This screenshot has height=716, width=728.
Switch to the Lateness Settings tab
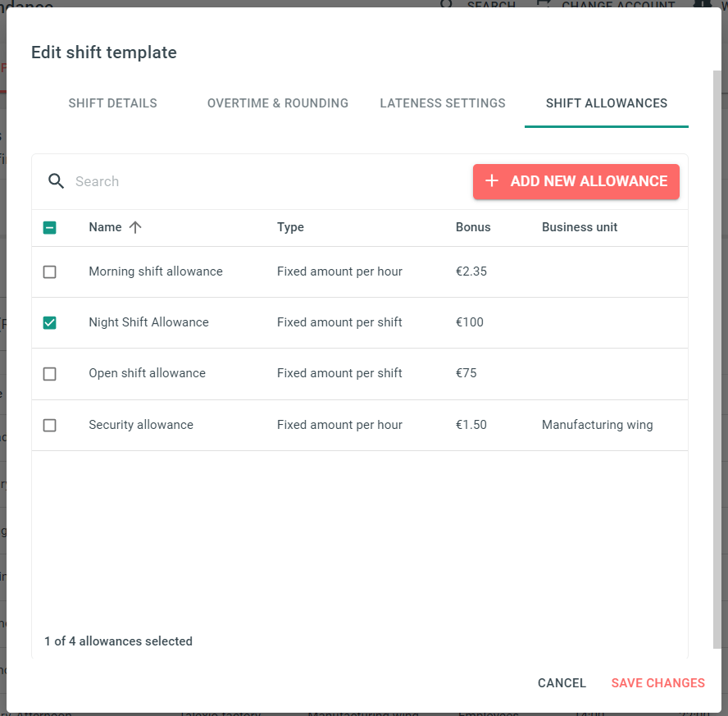(443, 103)
